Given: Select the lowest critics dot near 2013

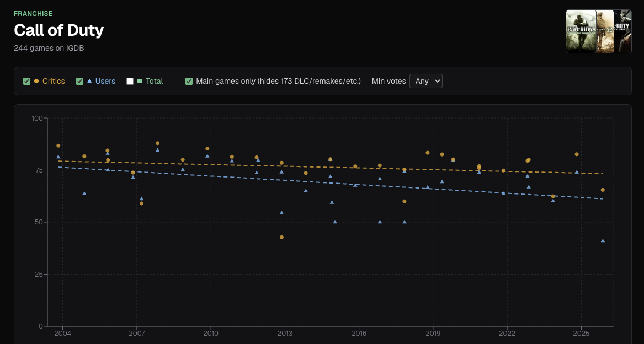Looking at the screenshot, I should (282, 237).
